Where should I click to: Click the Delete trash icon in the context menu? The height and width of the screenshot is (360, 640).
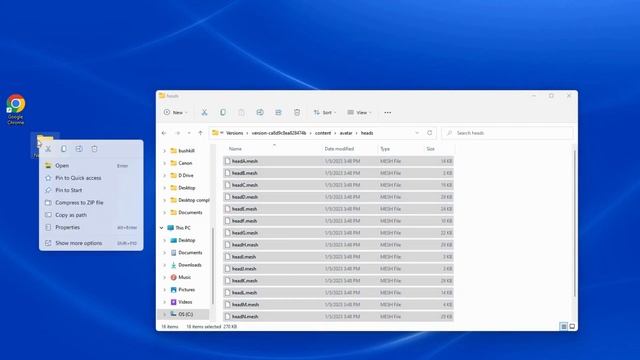[94, 149]
